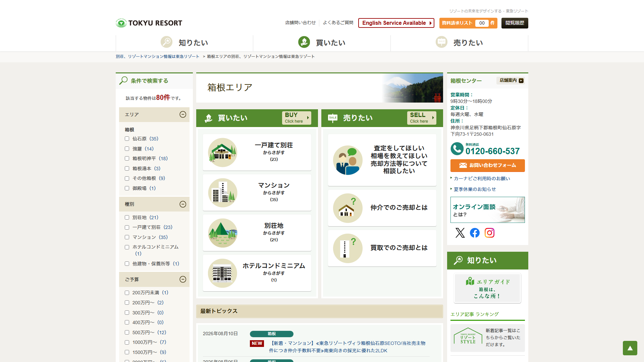Click the scroll-to-top arrow button
644x362 pixels.
click(x=630, y=348)
